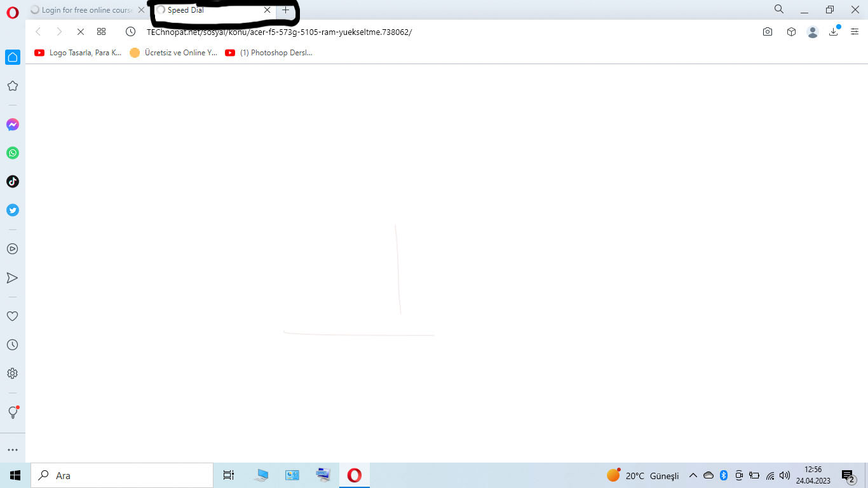Open the volume speaker tray control
Viewport: 868px width, 488px height.
785,475
